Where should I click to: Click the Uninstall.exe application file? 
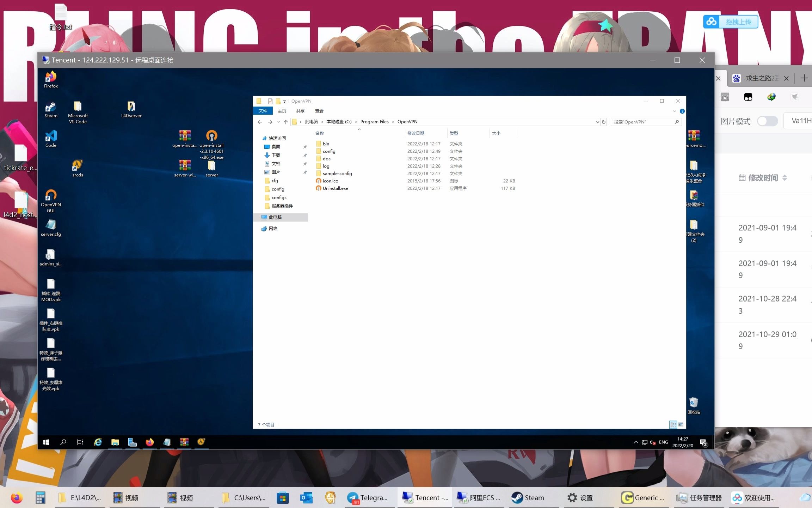(x=335, y=188)
